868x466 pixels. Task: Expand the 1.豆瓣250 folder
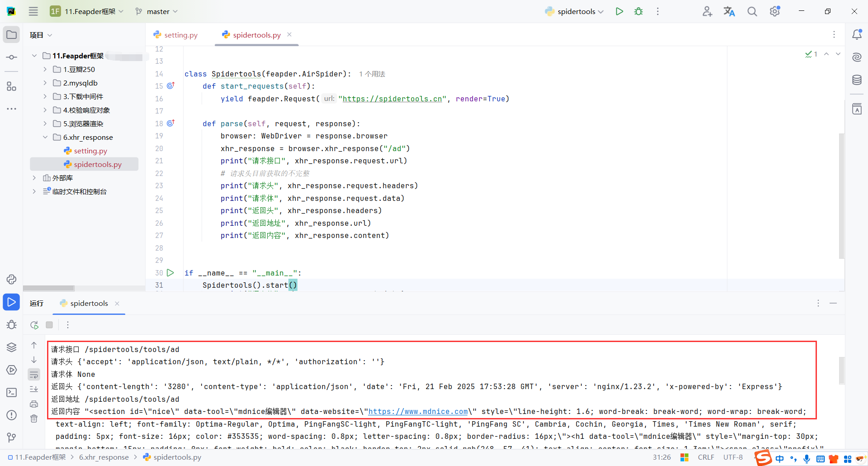click(44, 69)
